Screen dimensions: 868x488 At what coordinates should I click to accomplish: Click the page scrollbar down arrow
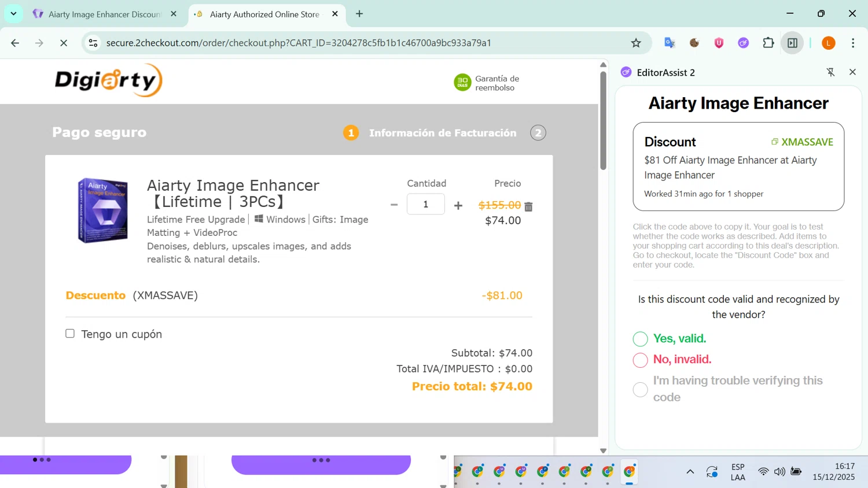pyautogui.click(x=603, y=450)
